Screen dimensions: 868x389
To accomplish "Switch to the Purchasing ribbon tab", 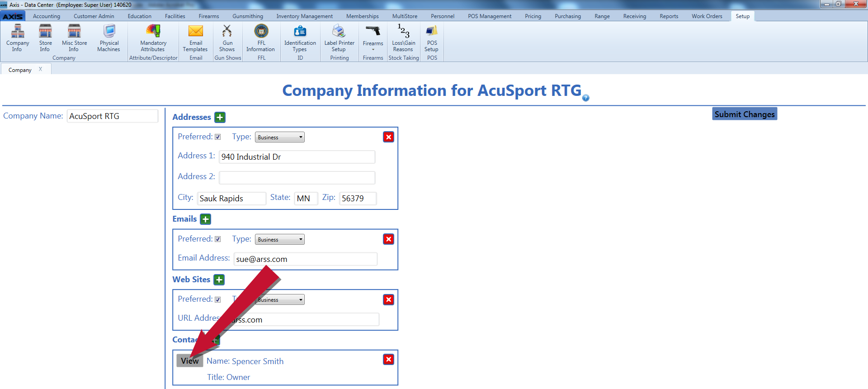I will point(568,16).
